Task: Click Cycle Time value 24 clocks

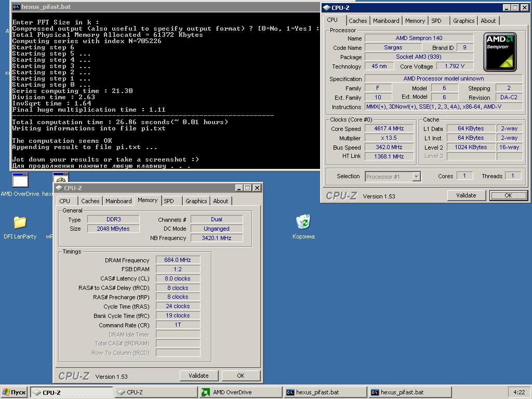Action: [x=178, y=307]
